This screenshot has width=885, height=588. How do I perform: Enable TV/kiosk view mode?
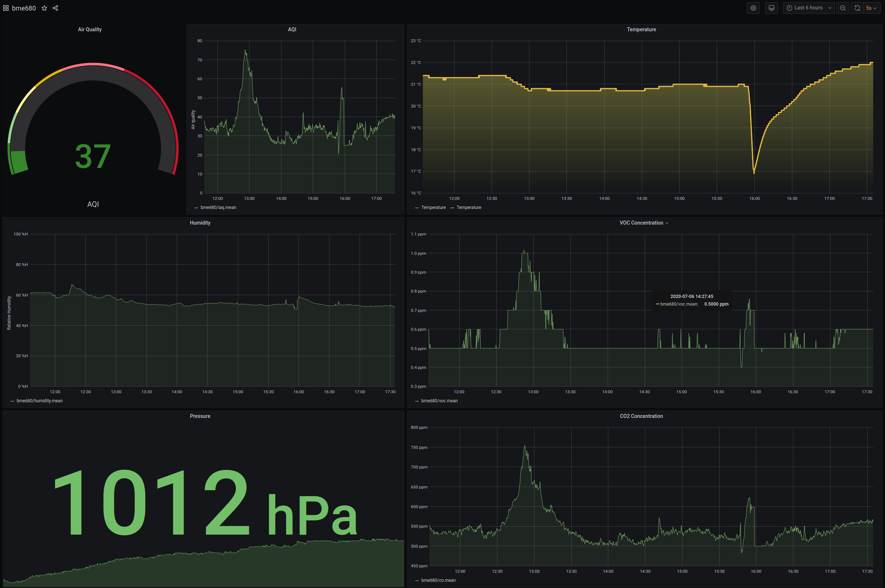click(x=771, y=8)
